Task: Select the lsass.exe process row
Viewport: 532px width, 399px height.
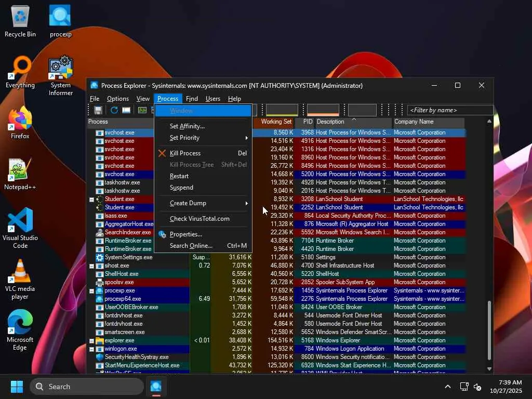Action: tap(276, 216)
